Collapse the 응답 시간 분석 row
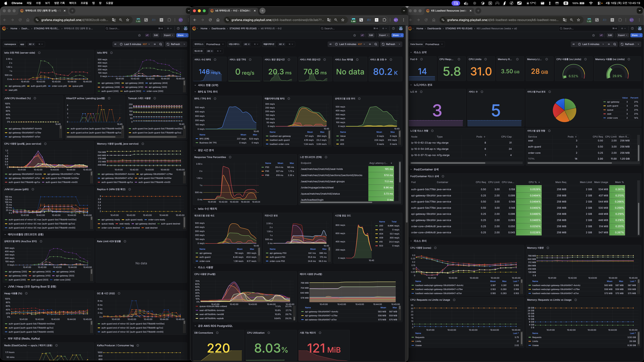 (195, 150)
